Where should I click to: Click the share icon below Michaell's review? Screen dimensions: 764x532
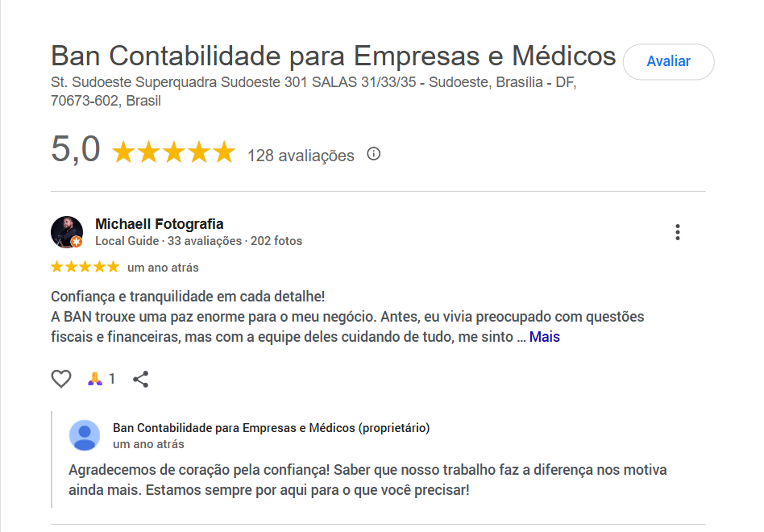click(x=141, y=378)
